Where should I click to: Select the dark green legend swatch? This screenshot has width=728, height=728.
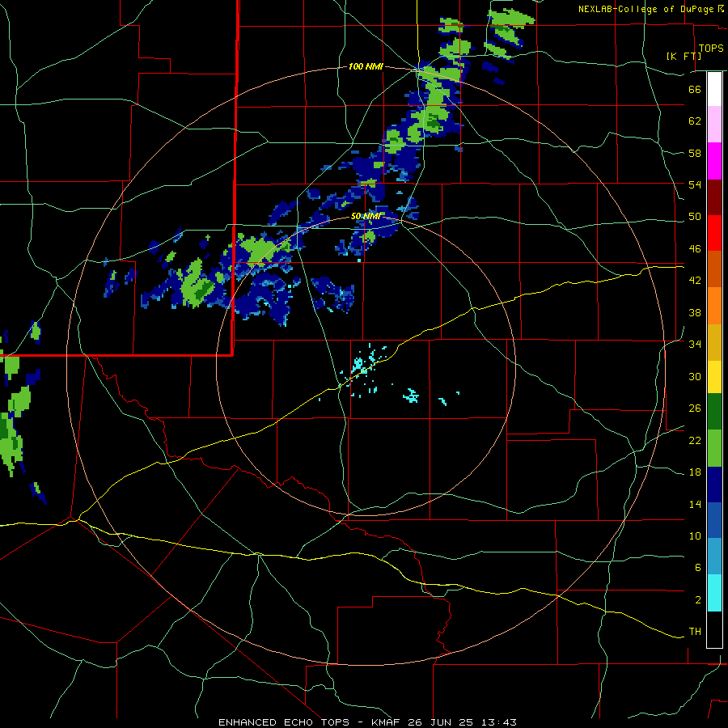point(714,412)
